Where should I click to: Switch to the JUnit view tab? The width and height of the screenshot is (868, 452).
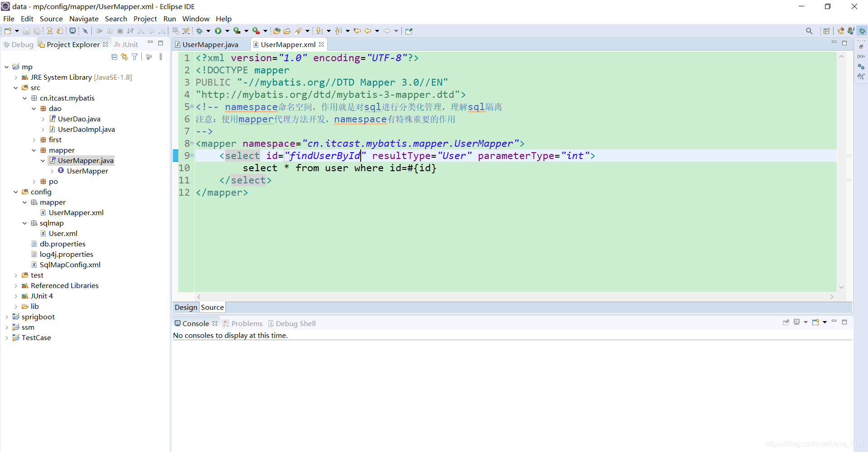point(126,44)
